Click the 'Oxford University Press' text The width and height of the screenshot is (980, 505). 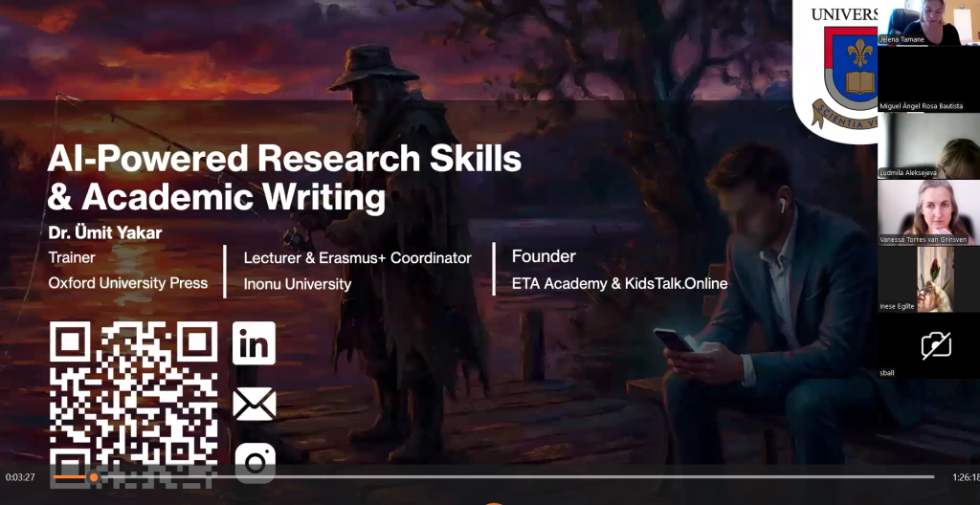128,283
